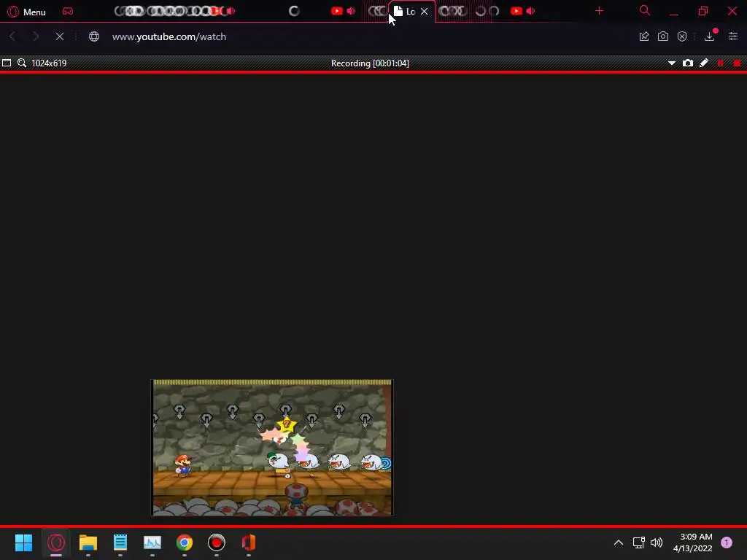Mute the middle YouTube tab via speaker icon

(351, 11)
